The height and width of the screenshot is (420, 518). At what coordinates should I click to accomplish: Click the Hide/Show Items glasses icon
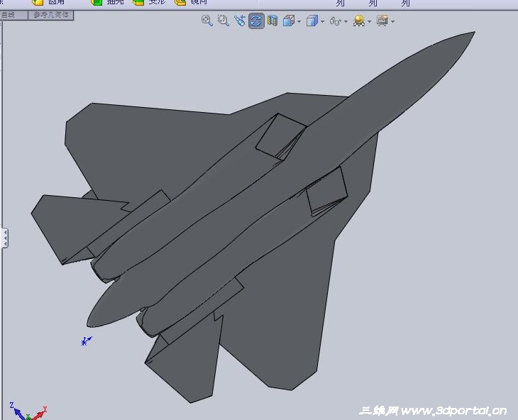(x=336, y=21)
